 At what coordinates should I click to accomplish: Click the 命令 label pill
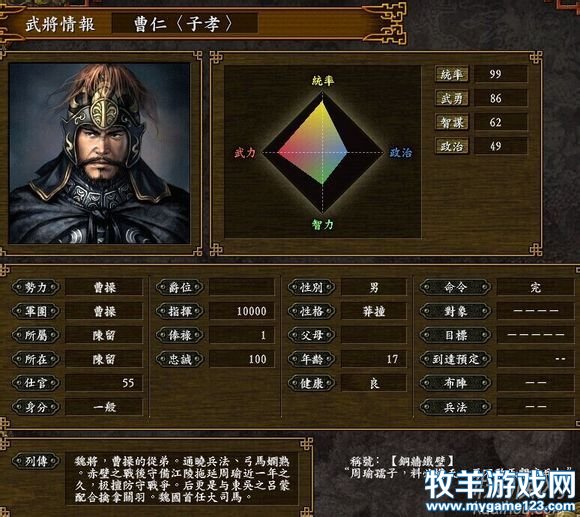click(455, 287)
